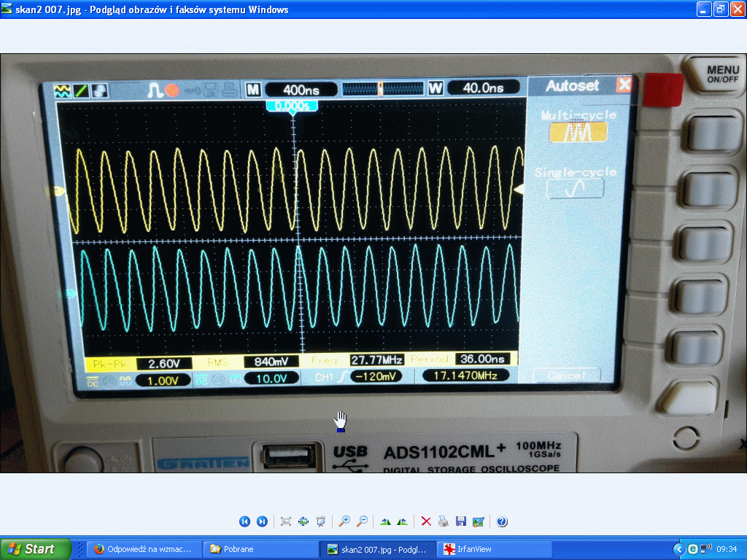Print the image using printer icon
This screenshot has height=560, width=747.
pyautogui.click(x=444, y=521)
